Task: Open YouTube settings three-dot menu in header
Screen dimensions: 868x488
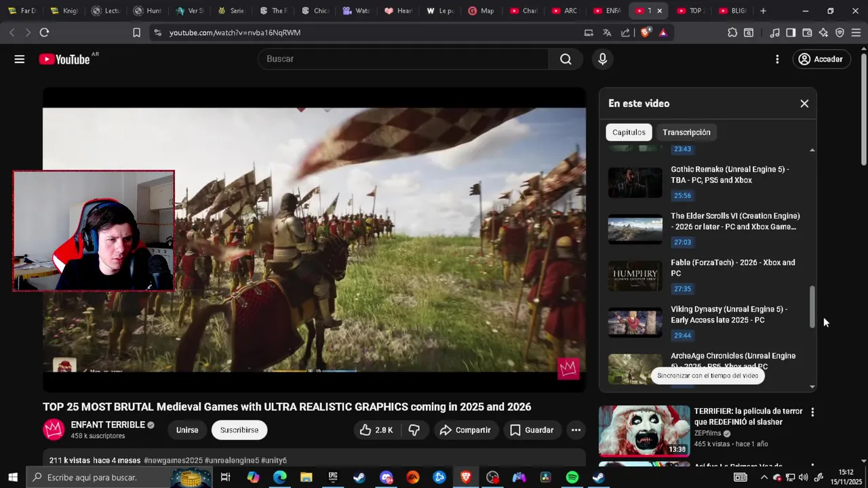Action: pyautogui.click(x=777, y=59)
